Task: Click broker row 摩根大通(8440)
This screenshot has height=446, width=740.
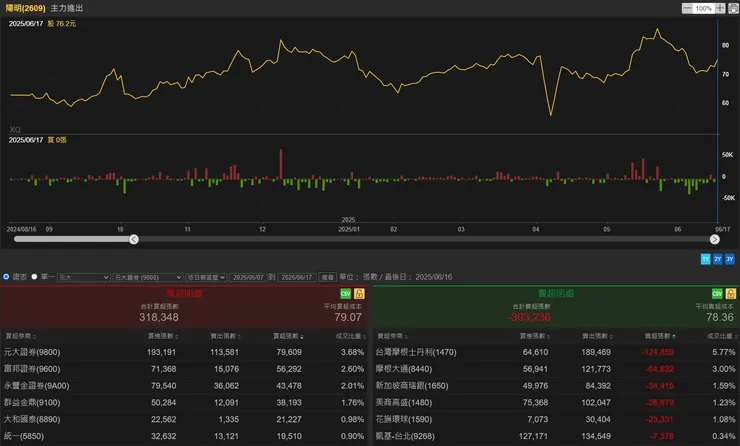Action: coord(556,369)
